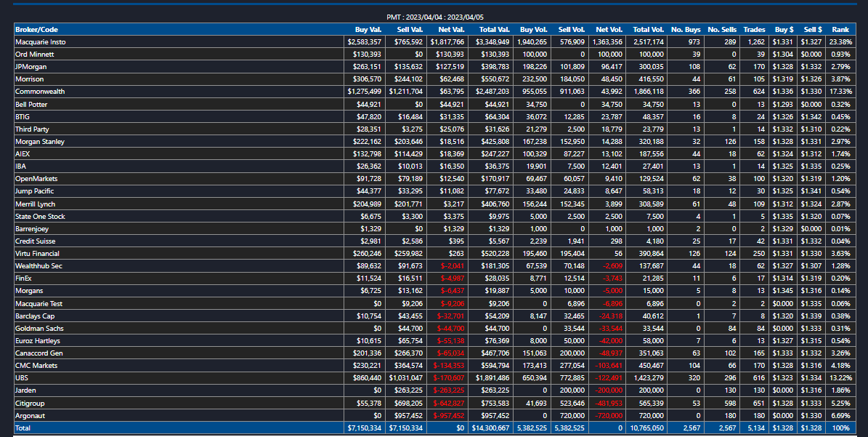Click the Third Party broker name

pyautogui.click(x=32, y=129)
